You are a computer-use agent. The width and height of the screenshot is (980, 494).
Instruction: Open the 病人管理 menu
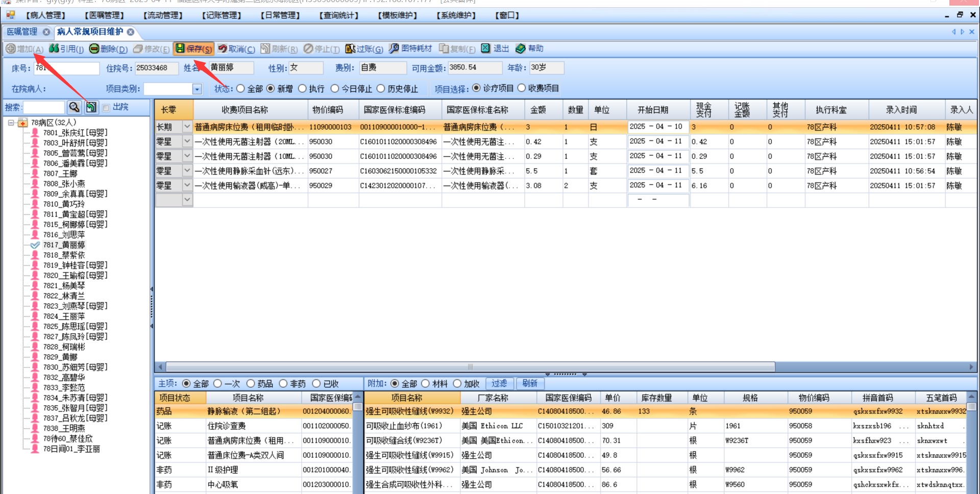click(x=46, y=15)
